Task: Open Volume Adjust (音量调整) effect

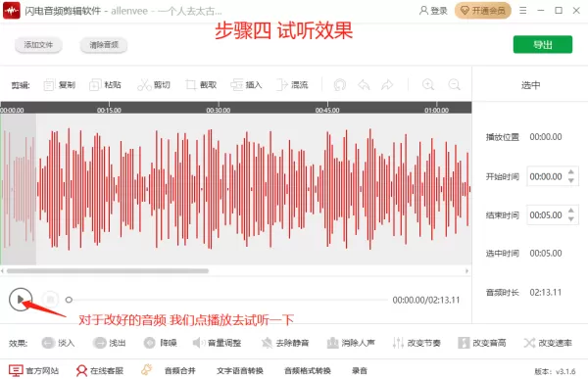Action: [217, 343]
